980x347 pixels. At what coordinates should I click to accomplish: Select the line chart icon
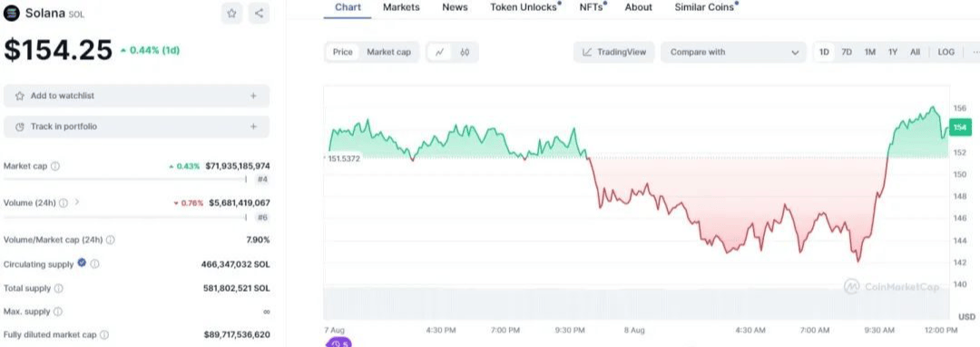coord(439,53)
